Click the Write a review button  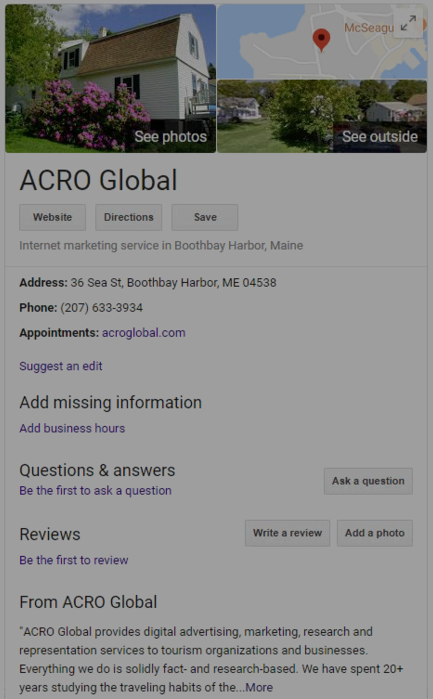tap(287, 533)
